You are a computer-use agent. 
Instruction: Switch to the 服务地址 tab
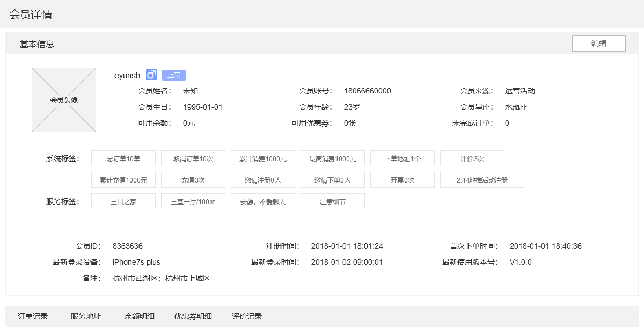tap(86, 316)
